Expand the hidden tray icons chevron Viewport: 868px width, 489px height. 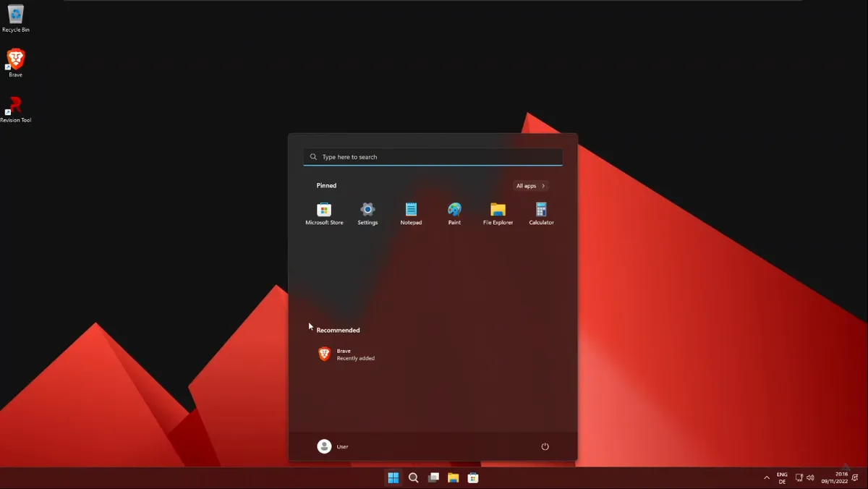[x=767, y=477]
